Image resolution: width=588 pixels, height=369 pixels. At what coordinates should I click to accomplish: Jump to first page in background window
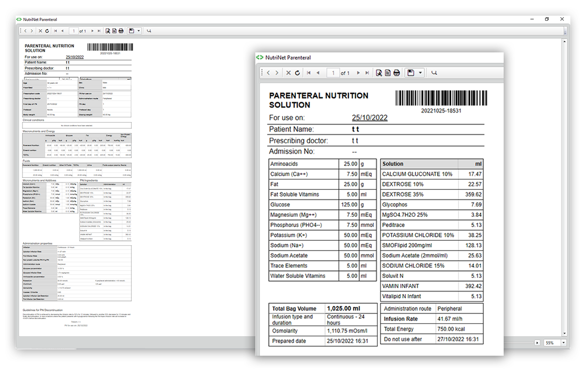[x=55, y=31]
